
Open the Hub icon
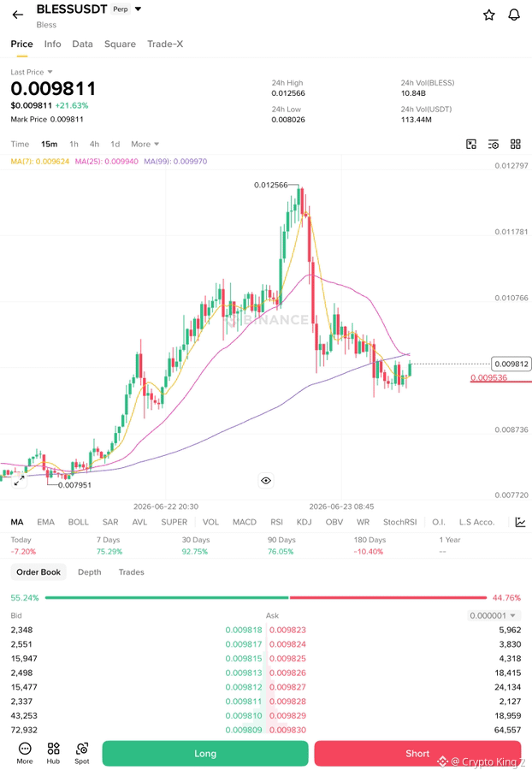pyautogui.click(x=53, y=753)
